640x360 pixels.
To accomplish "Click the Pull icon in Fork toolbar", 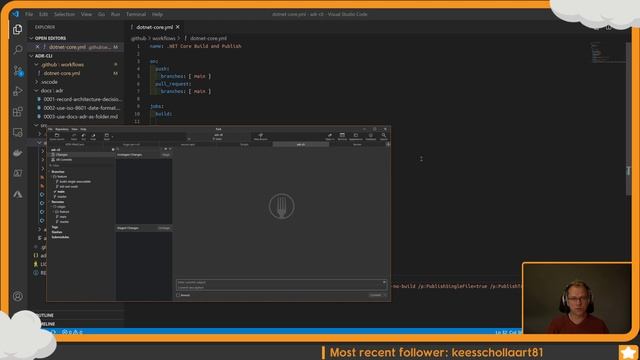I will pyautogui.click(x=83, y=136).
